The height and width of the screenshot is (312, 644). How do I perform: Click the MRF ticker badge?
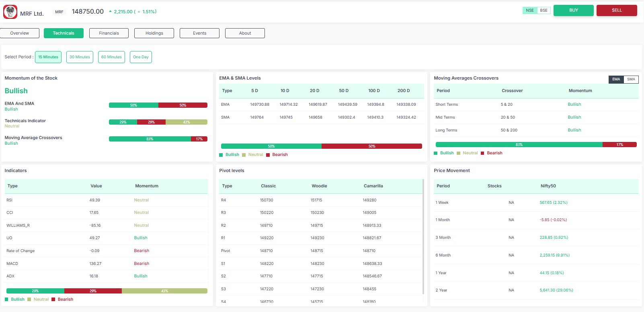tap(59, 12)
